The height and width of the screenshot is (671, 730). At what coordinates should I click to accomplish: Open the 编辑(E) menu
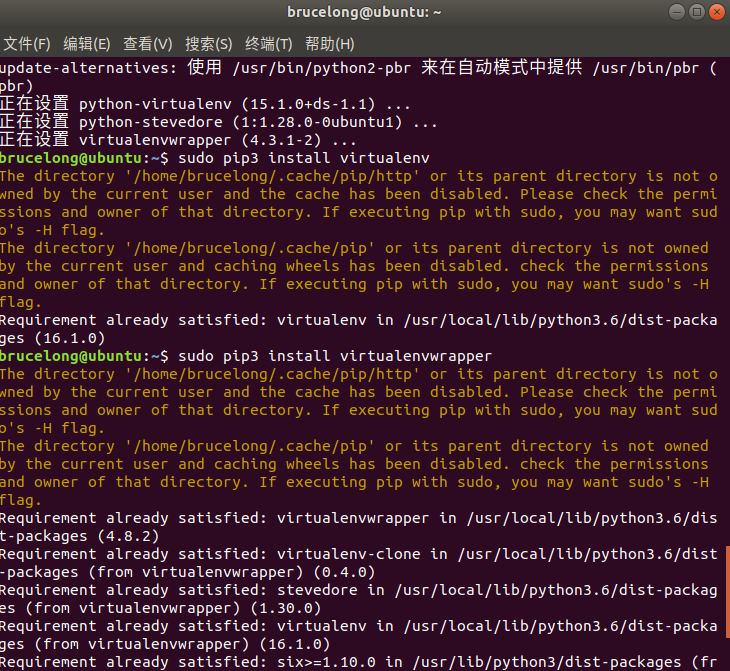pos(87,44)
